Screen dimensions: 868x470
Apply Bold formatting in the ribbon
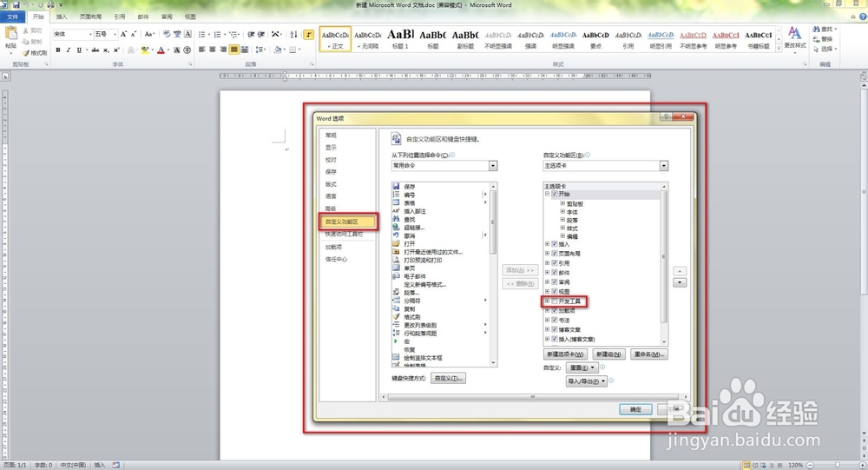58,50
